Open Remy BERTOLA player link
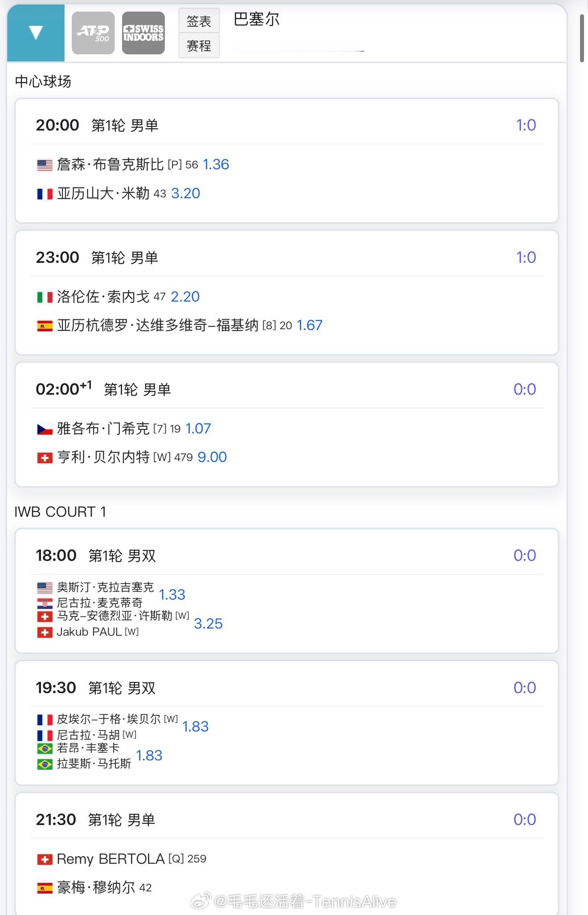588x915 pixels. [110, 859]
